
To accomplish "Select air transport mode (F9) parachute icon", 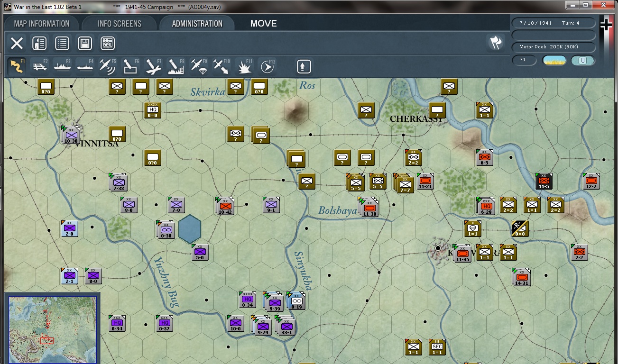I will click(199, 66).
